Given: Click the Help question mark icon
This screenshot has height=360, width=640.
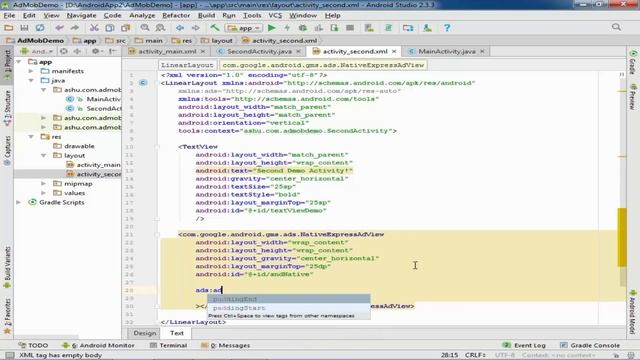Looking at the screenshot, I should (447, 28).
